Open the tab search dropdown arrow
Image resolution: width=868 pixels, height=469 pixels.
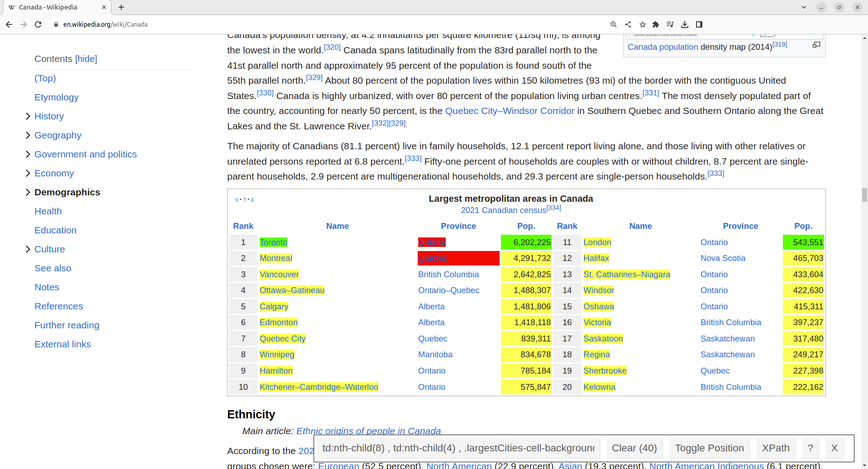[x=803, y=7]
